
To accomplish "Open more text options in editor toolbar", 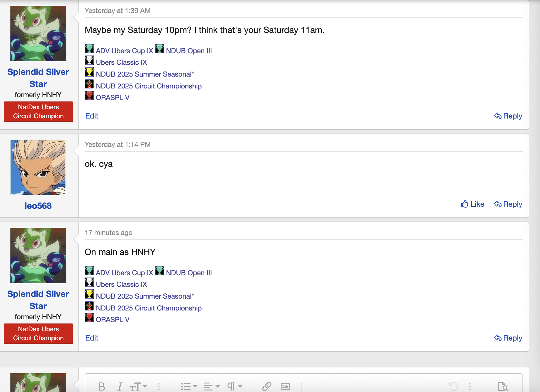I will (x=159, y=386).
